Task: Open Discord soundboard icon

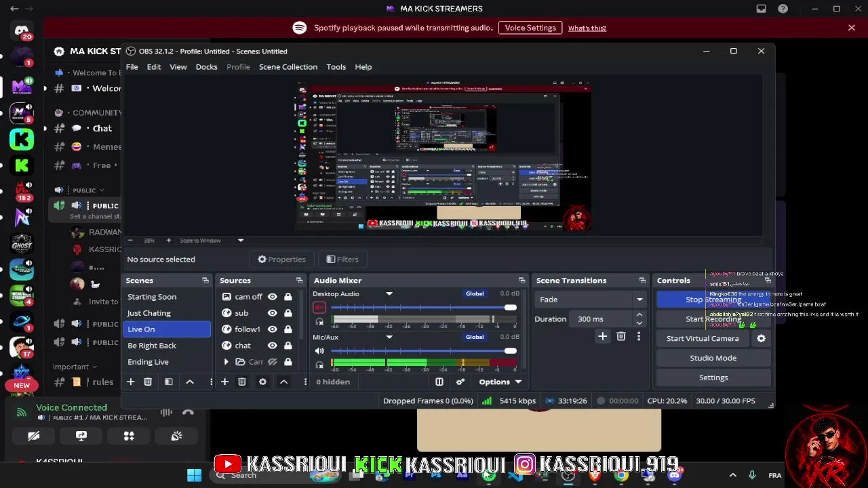Action: click(x=176, y=436)
